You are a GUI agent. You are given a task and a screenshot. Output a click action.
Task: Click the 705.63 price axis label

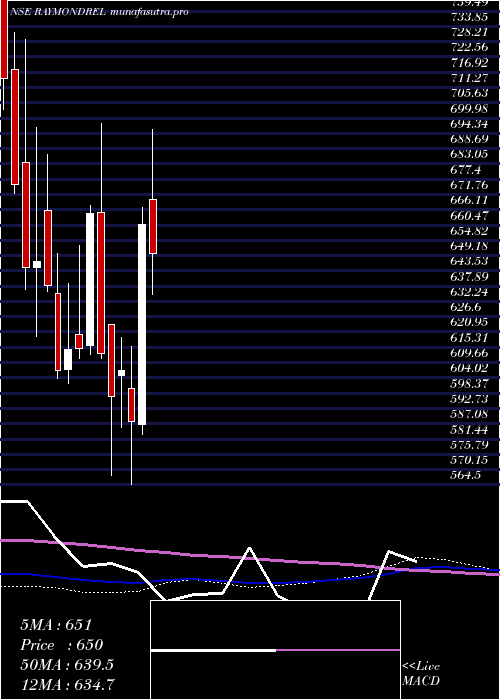tap(470, 94)
